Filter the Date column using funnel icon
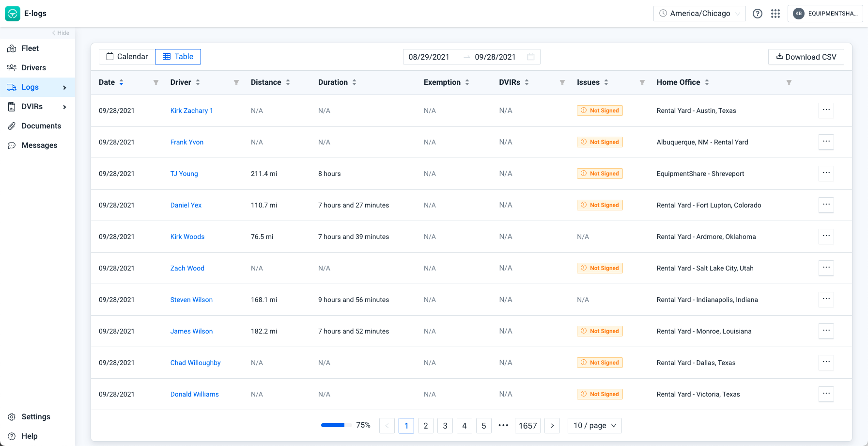The width and height of the screenshot is (868, 446). (156, 82)
